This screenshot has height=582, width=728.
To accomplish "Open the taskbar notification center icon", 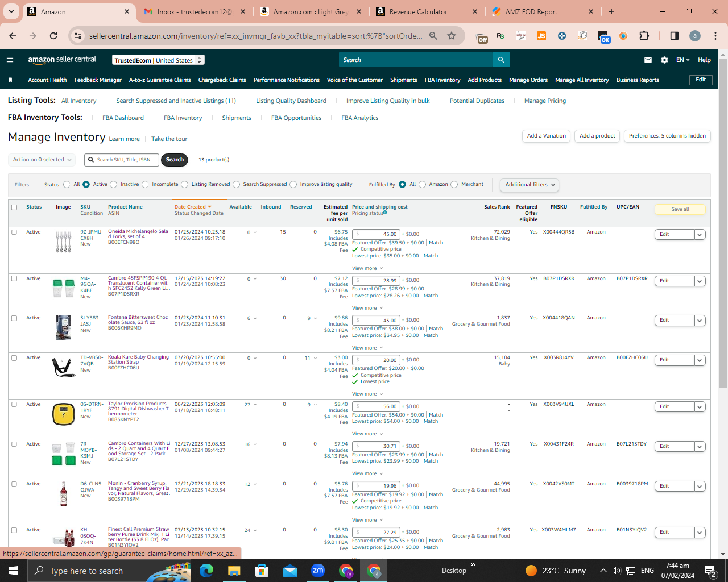I will tap(710, 571).
